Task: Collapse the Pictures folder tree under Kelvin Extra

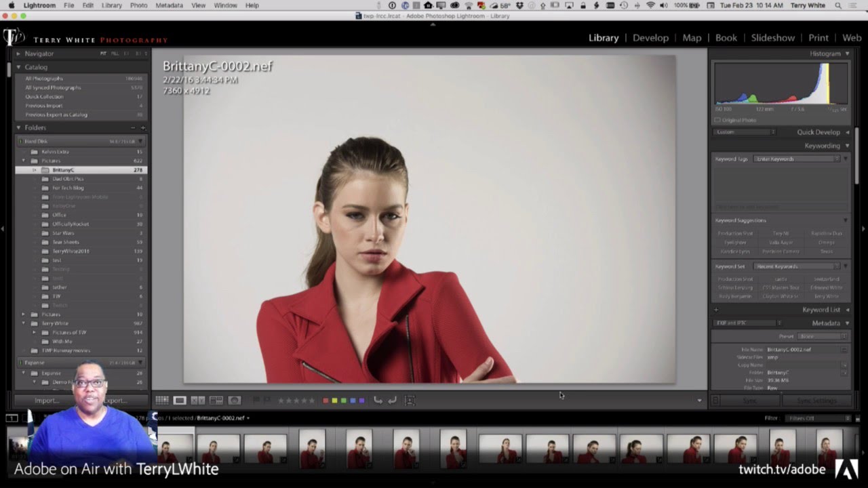Action: tap(24, 161)
